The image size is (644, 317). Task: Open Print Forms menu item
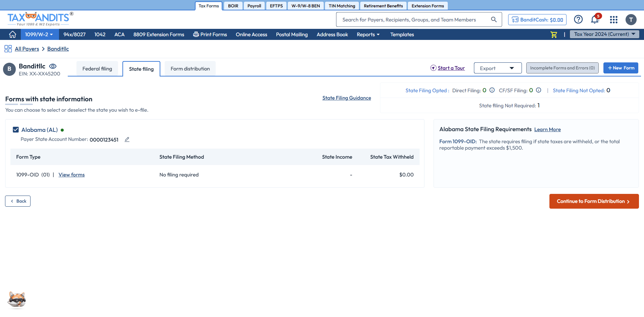tap(210, 35)
